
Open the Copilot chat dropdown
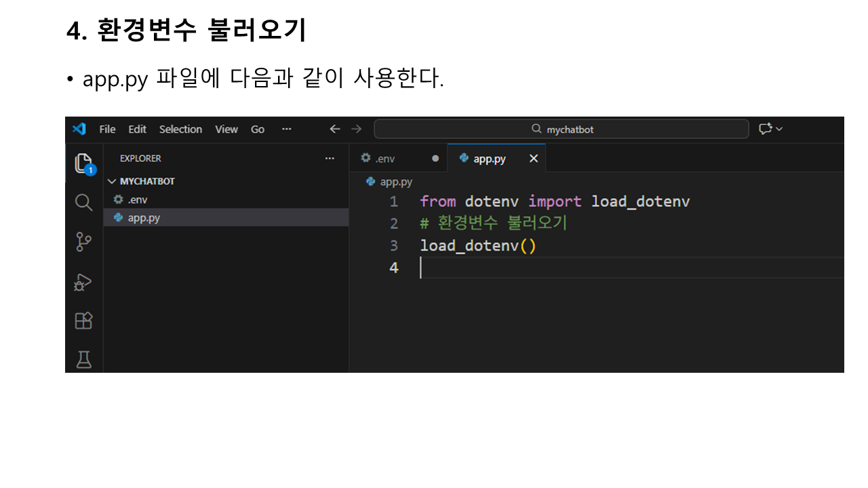pyautogui.click(x=770, y=129)
